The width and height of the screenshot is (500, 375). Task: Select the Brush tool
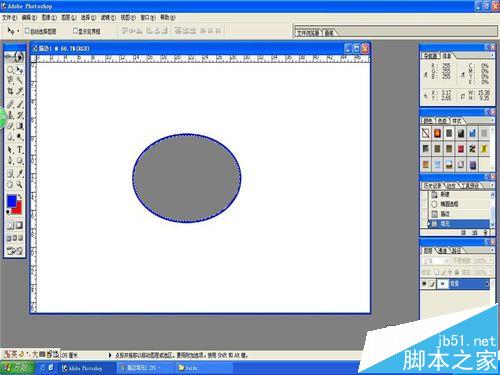[20, 104]
